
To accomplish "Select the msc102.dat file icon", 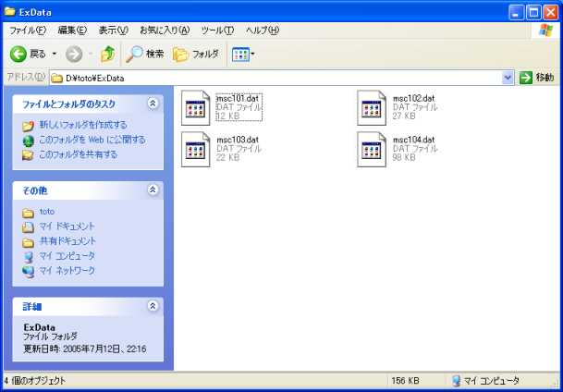I will pos(372,108).
